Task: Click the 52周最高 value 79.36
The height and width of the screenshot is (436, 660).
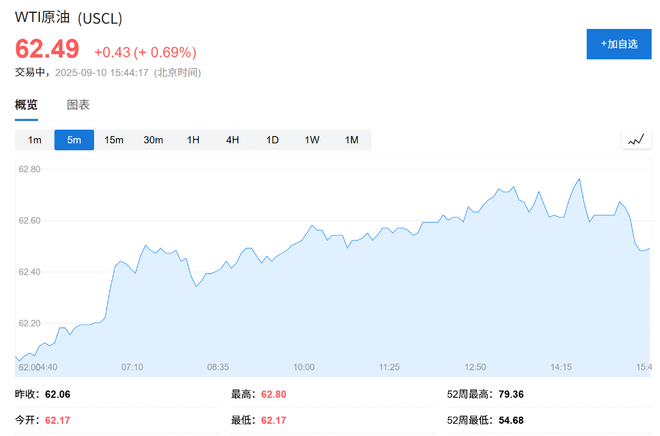Action: tap(510, 394)
